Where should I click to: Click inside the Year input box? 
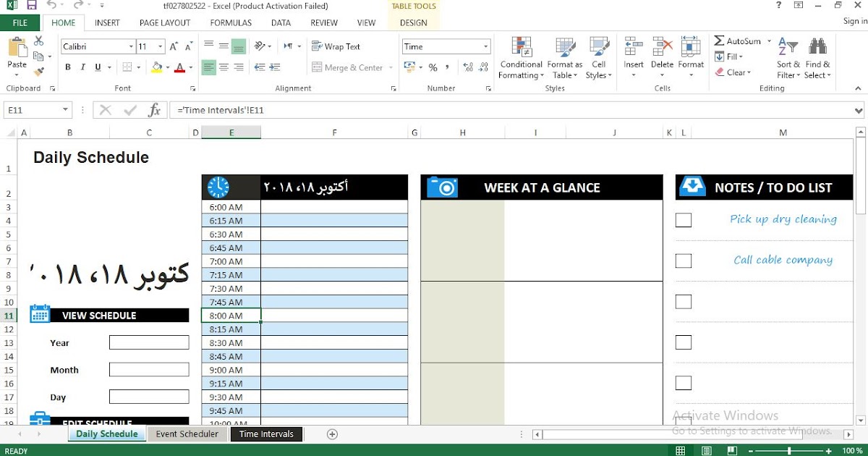tap(149, 342)
